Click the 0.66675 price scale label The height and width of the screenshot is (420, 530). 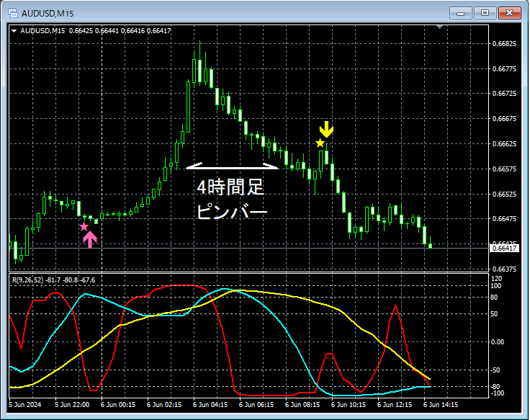click(504, 119)
